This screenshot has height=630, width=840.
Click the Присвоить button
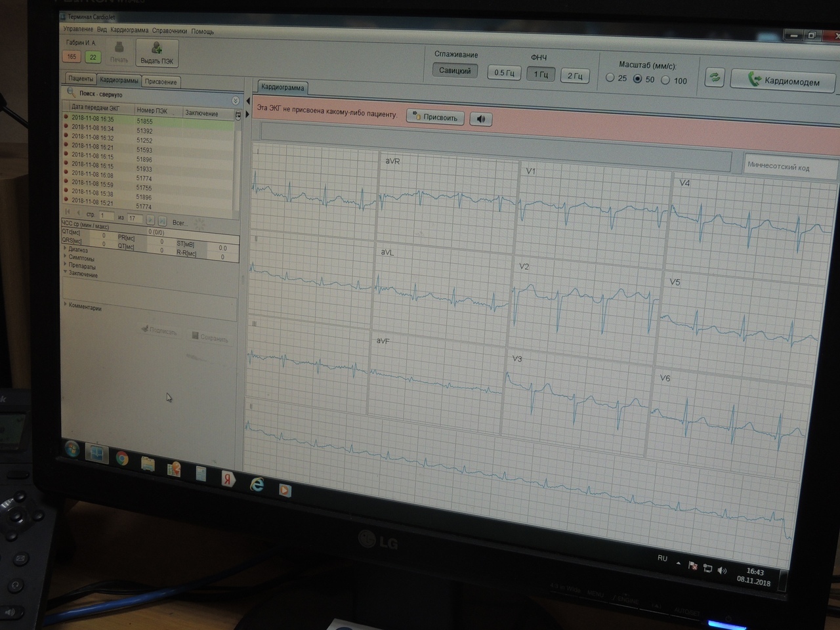point(436,117)
